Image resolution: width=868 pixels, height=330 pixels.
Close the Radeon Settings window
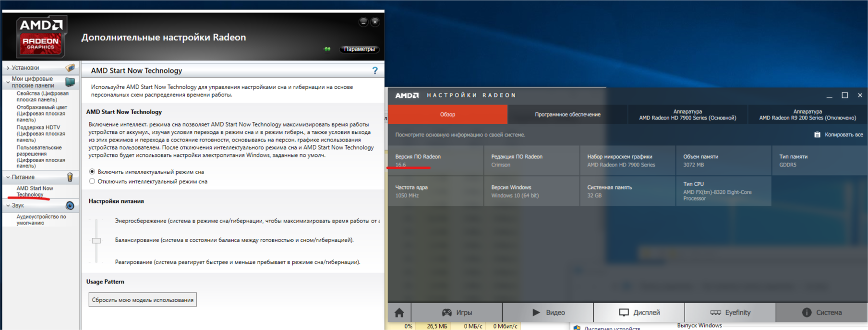click(860, 95)
